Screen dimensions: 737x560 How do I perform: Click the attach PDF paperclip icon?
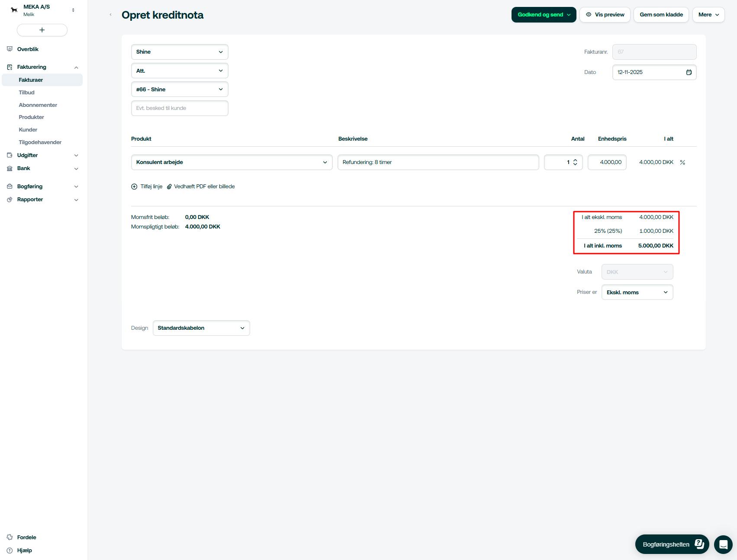(x=170, y=187)
